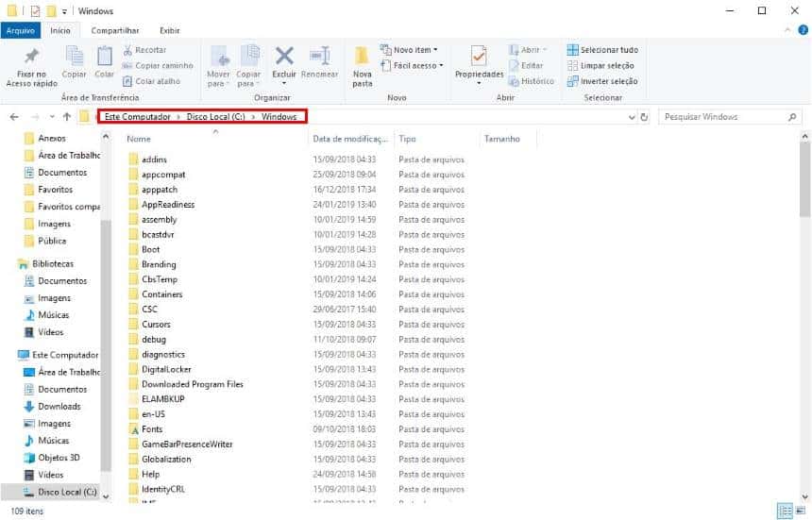Switch to the Início ribbon tab
This screenshot has height=520, width=812.
[60, 30]
